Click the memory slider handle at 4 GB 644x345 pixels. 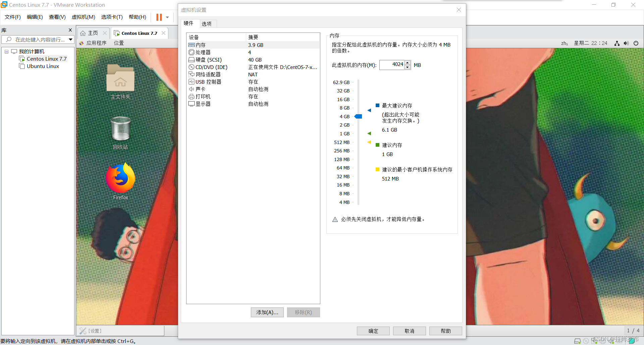359,117
